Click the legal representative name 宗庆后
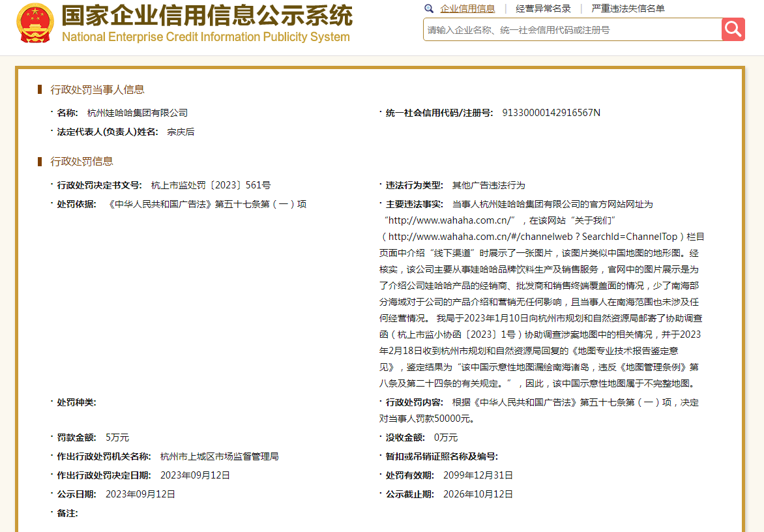 pyautogui.click(x=181, y=132)
